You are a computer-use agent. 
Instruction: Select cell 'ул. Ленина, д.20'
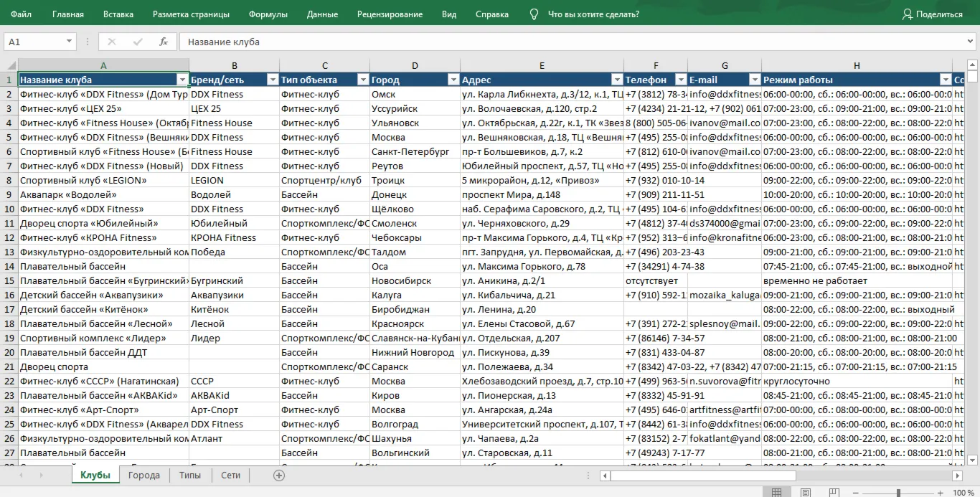click(542, 309)
